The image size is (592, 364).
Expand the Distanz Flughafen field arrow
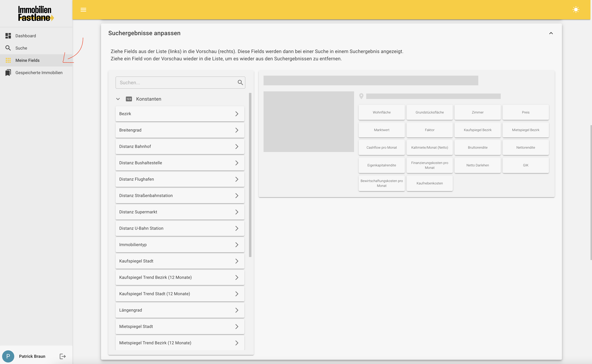pos(237,179)
